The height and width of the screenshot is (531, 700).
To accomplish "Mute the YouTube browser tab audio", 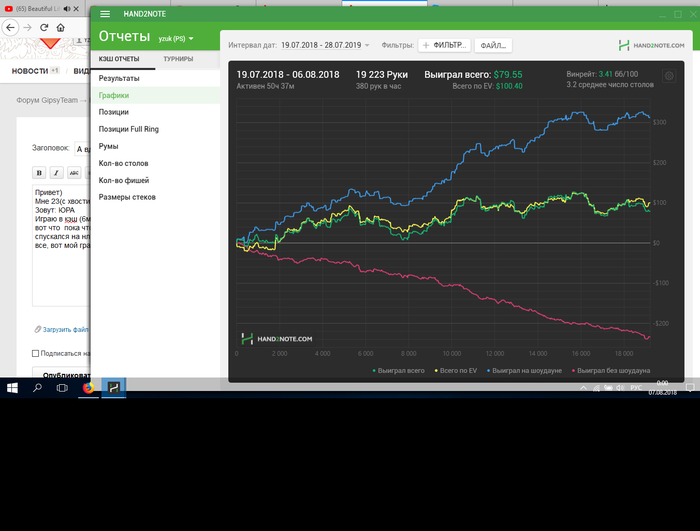I will (x=67, y=8).
